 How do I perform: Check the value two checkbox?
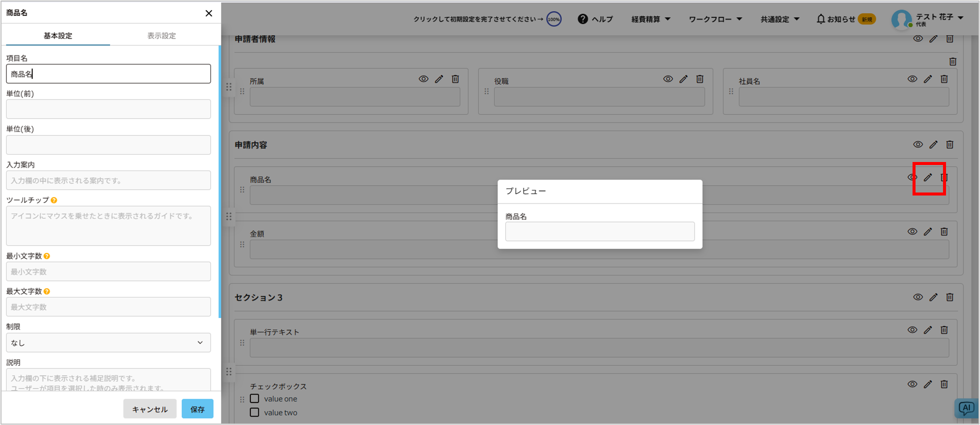pyautogui.click(x=255, y=412)
